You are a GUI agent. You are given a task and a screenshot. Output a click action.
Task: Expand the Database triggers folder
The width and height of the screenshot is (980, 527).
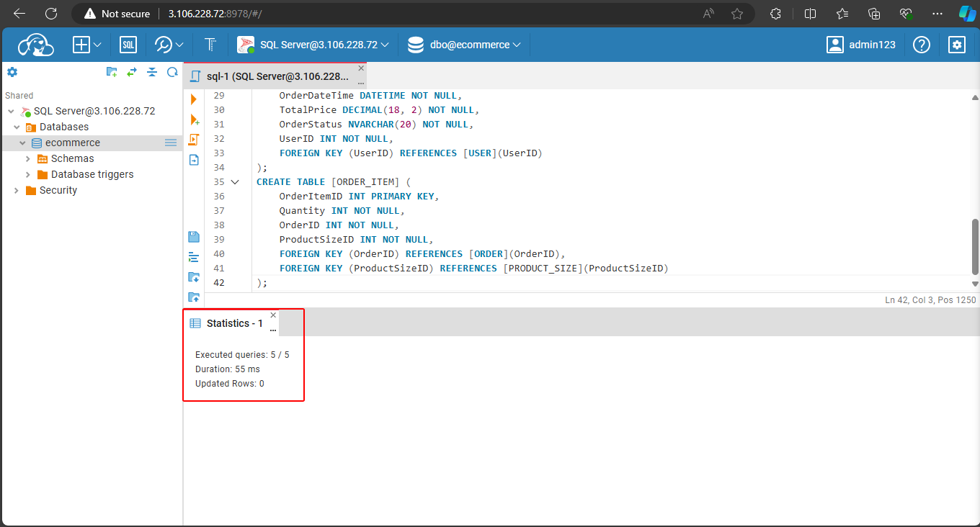tap(28, 175)
